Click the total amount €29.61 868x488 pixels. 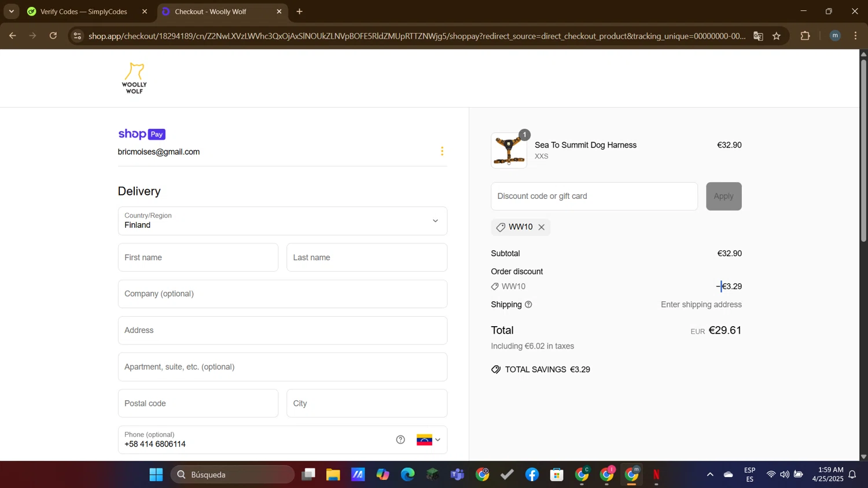(725, 330)
